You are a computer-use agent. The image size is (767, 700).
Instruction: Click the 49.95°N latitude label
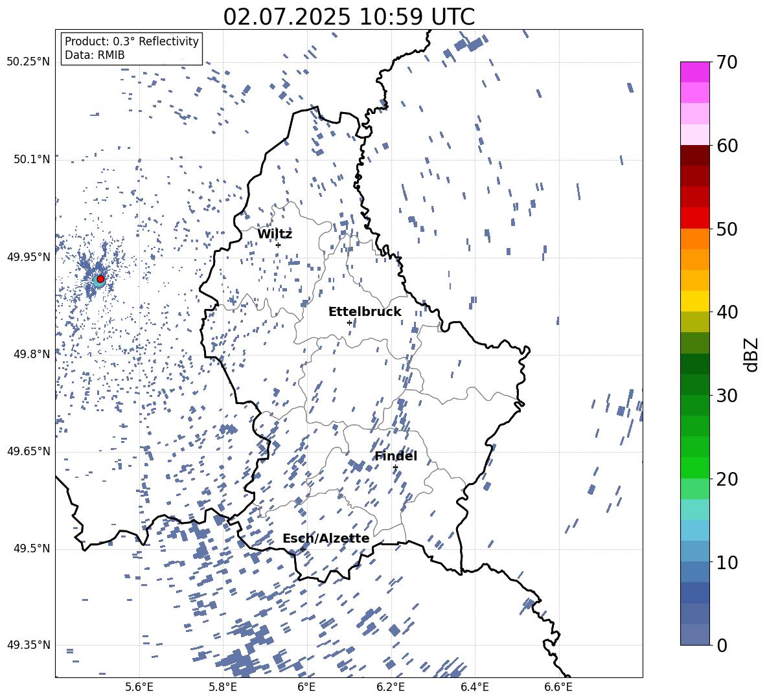29,256
